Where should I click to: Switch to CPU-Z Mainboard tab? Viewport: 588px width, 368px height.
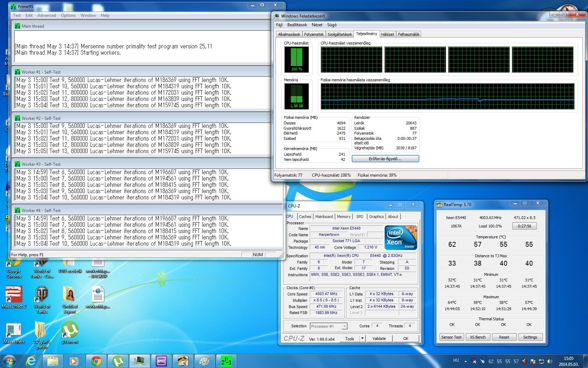[324, 217]
